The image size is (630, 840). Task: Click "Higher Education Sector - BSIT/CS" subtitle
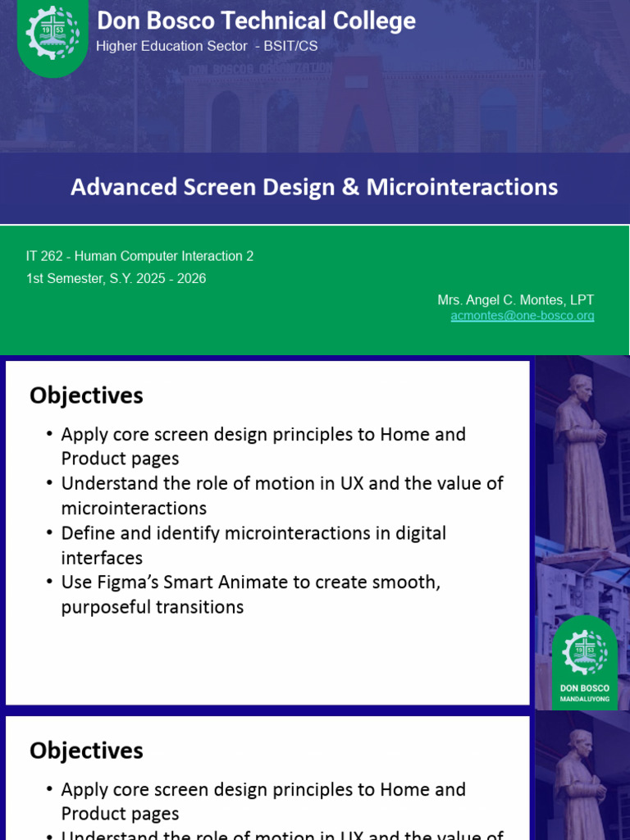coord(207,46)
